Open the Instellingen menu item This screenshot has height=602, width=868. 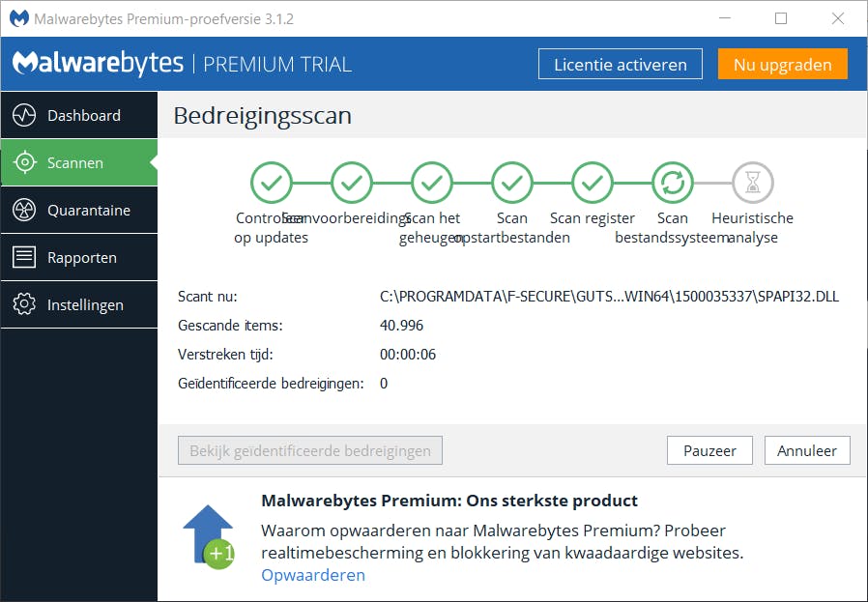point(85,305)
